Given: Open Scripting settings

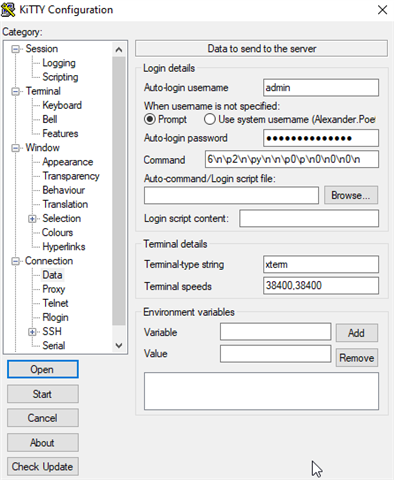Looking at the screenshot, I should (60, 77).
